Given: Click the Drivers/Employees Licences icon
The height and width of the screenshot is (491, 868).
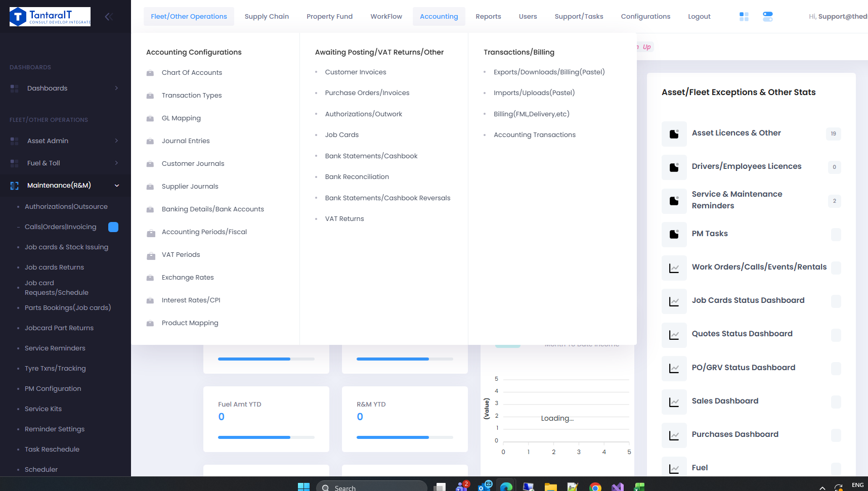Looking at the screenshot, I should pos(674,167).
